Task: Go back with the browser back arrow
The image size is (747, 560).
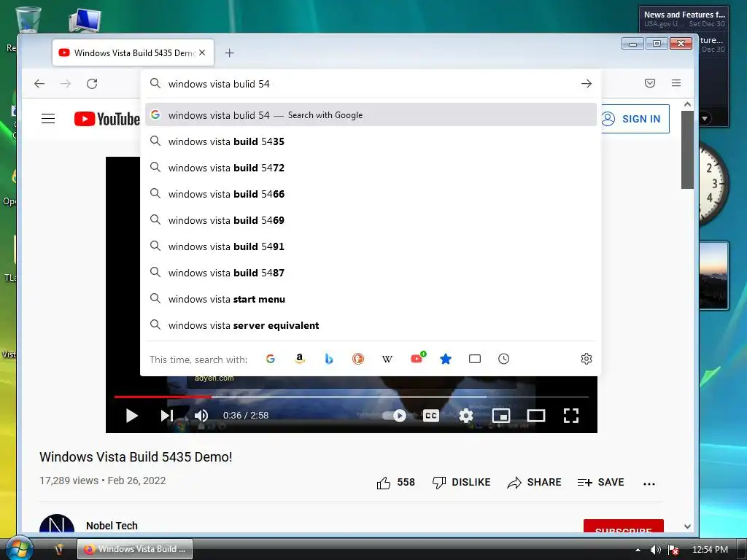Action: coord(39,84)
